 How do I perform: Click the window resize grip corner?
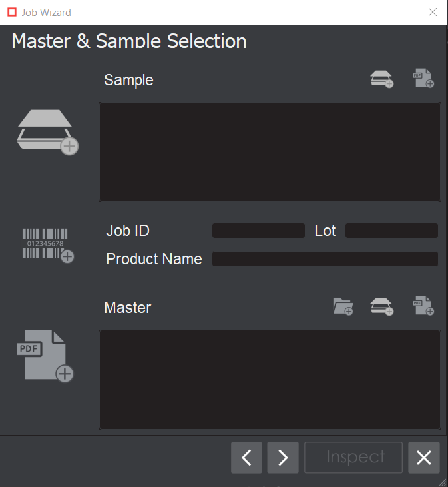[443, 482]
